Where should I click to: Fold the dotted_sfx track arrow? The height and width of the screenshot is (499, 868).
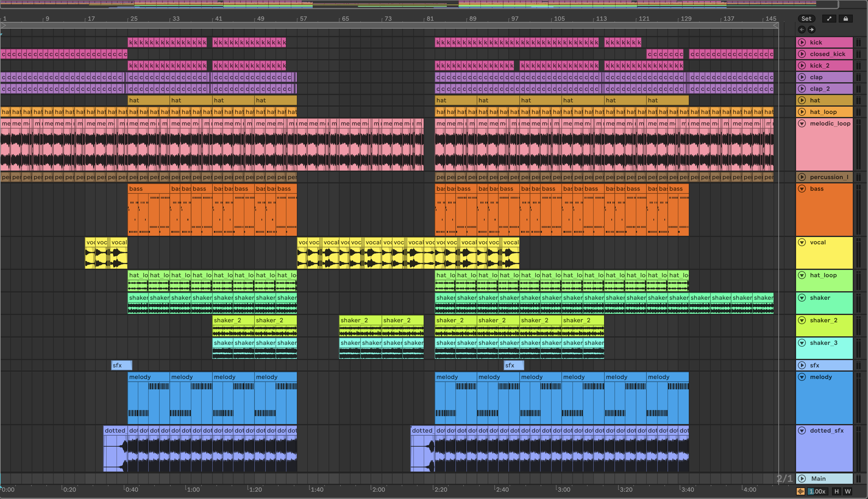click(x=802, y=430)
